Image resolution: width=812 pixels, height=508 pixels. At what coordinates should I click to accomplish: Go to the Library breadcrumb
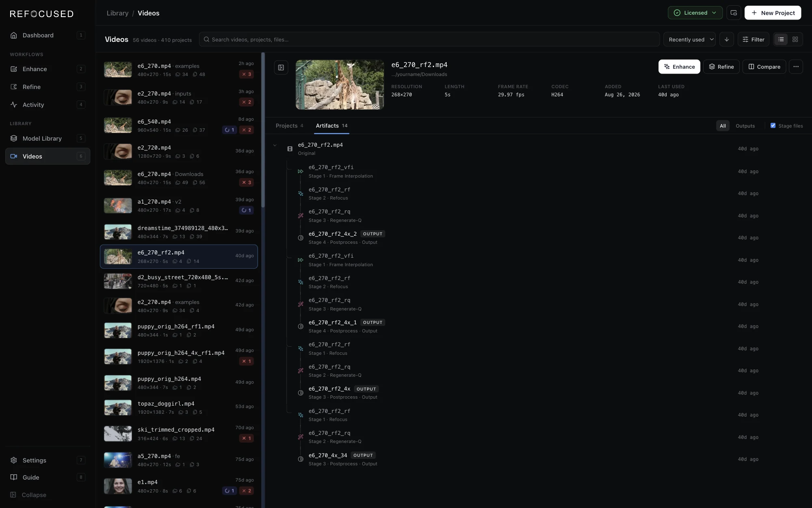(118, 13)
